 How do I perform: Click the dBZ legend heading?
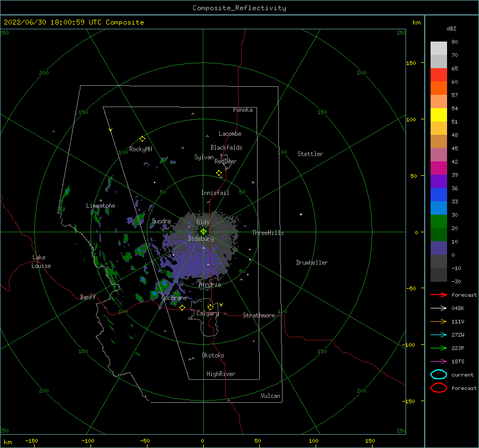(451, 29)
